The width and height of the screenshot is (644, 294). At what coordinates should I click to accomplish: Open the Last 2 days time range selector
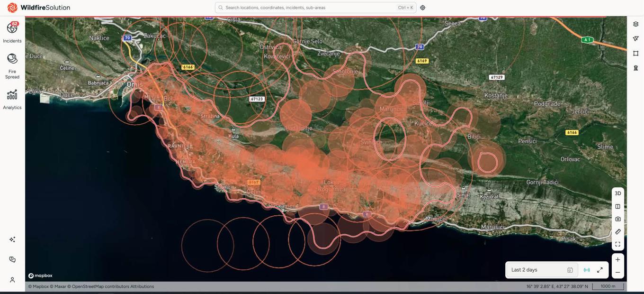542,270
